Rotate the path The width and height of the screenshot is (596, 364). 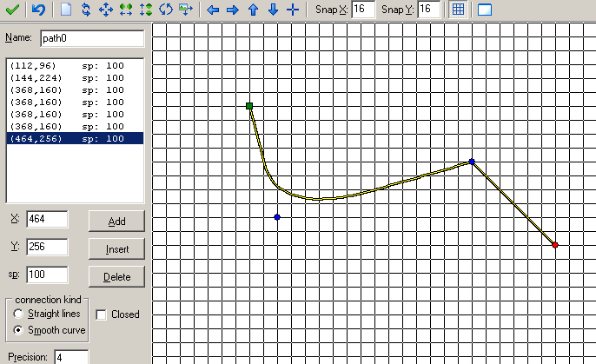pyautogui.click(x=166, y=10)
